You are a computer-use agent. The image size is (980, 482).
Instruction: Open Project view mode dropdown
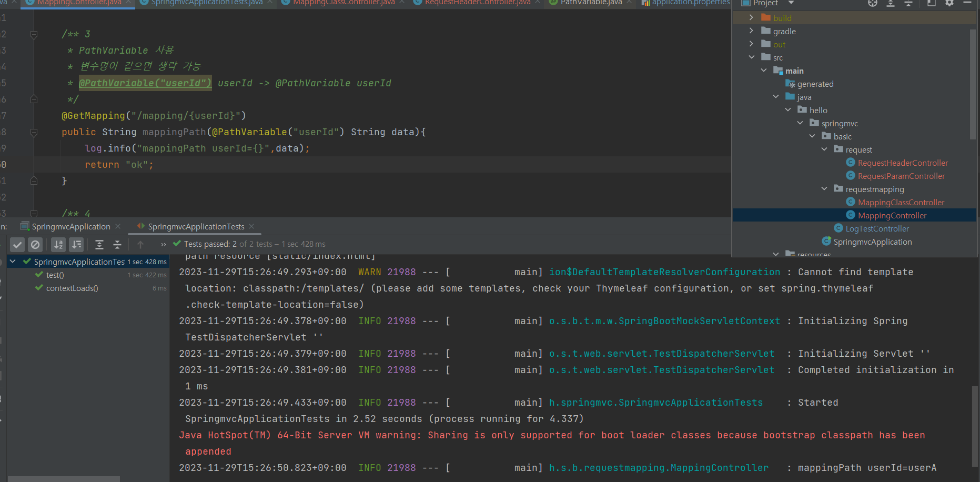pyautogui.click(x=791, y=3)
